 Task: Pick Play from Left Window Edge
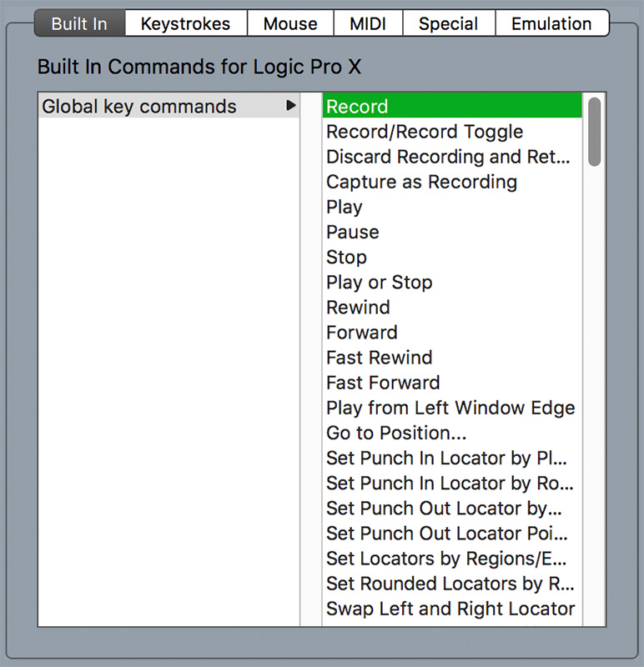pos(452,408)
